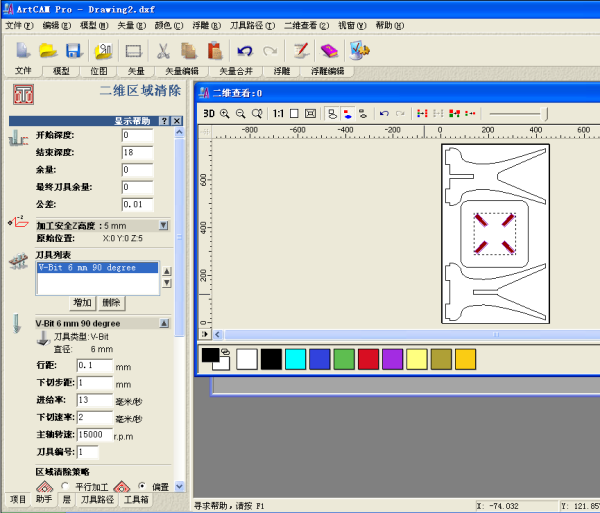Image resolution: width=600 pixels, height=513 pixels.
Task: Pick the green color swatch
Action: 344,359
